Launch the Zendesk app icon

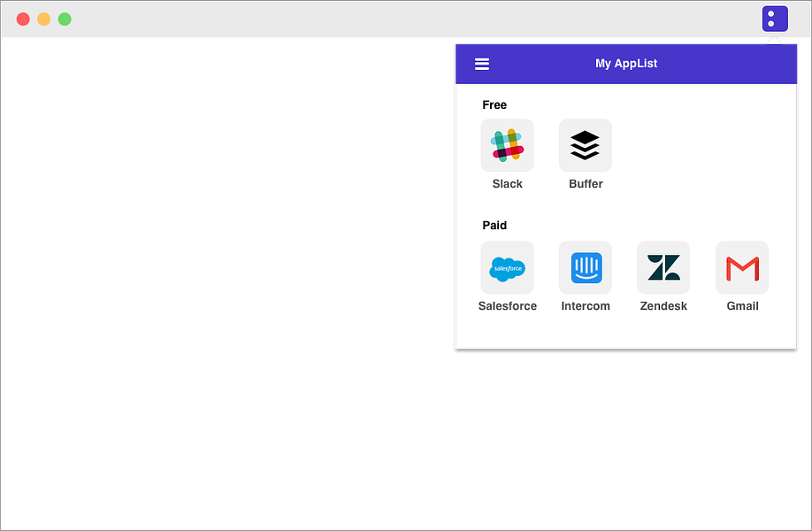pos(663,267)
